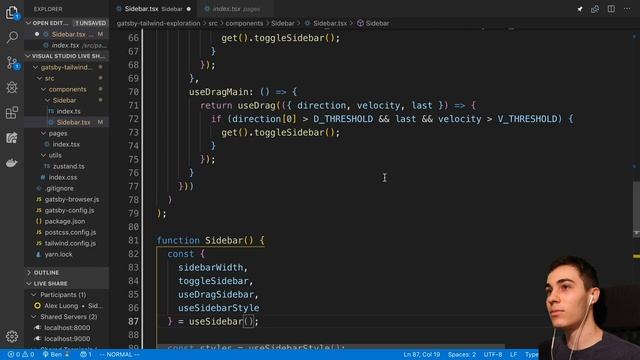The height and width of the screenshot is (360, 640).
Task: Click the Live Share user Ben in status bar
Action: click(x=56, y=354)
